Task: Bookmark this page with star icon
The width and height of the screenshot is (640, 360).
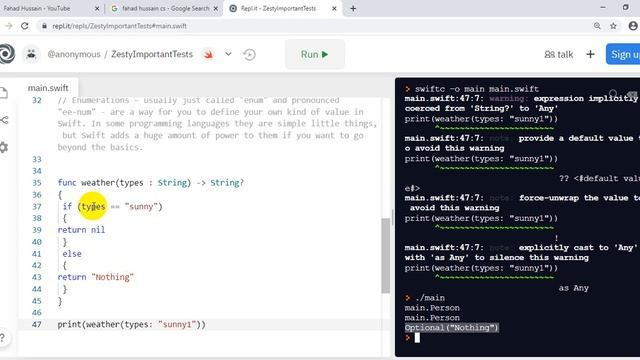Action: pyautogui.click(x=613, y=26)
